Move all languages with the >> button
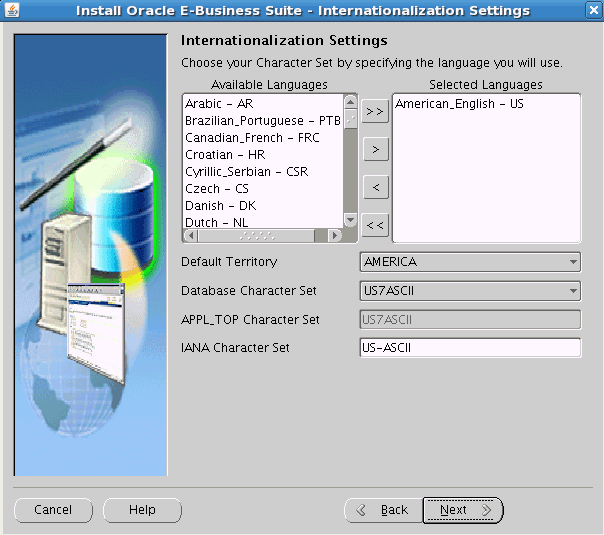This screenshot has width=604, height=535. 375,112
